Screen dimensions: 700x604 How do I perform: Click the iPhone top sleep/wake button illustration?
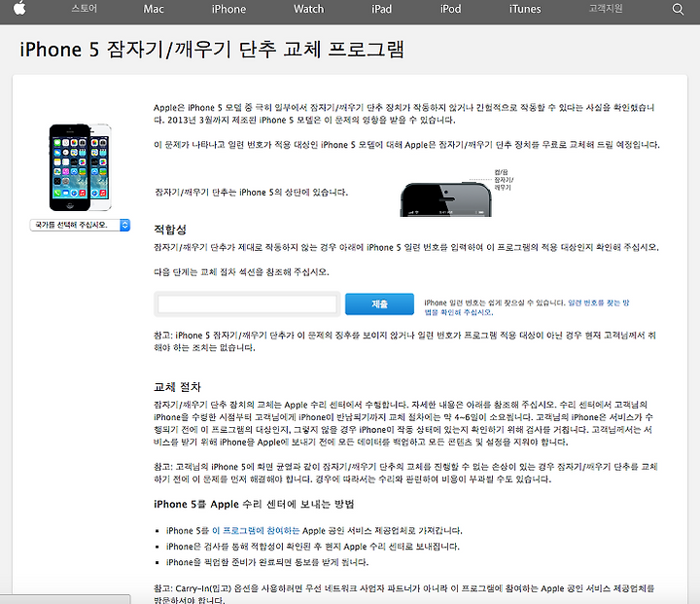point(446,199)
